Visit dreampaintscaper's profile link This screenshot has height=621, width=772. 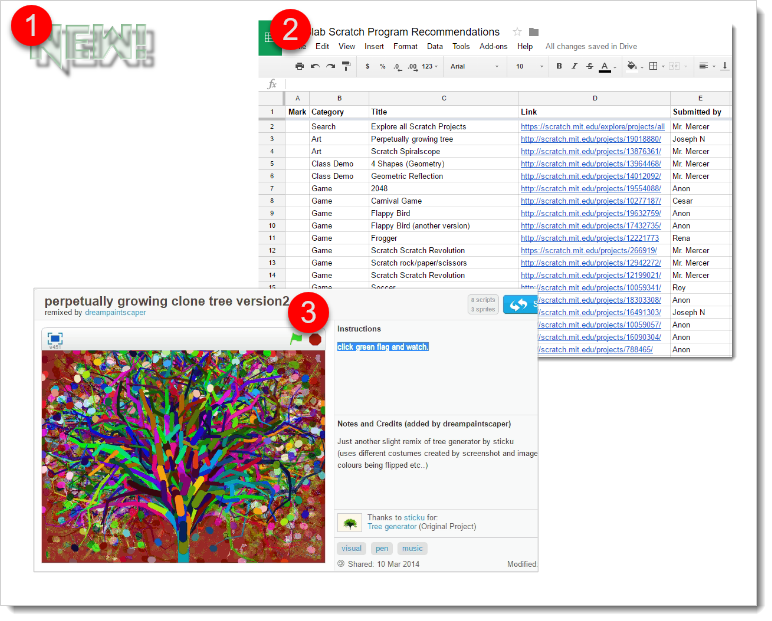click(x=115, y=313)
